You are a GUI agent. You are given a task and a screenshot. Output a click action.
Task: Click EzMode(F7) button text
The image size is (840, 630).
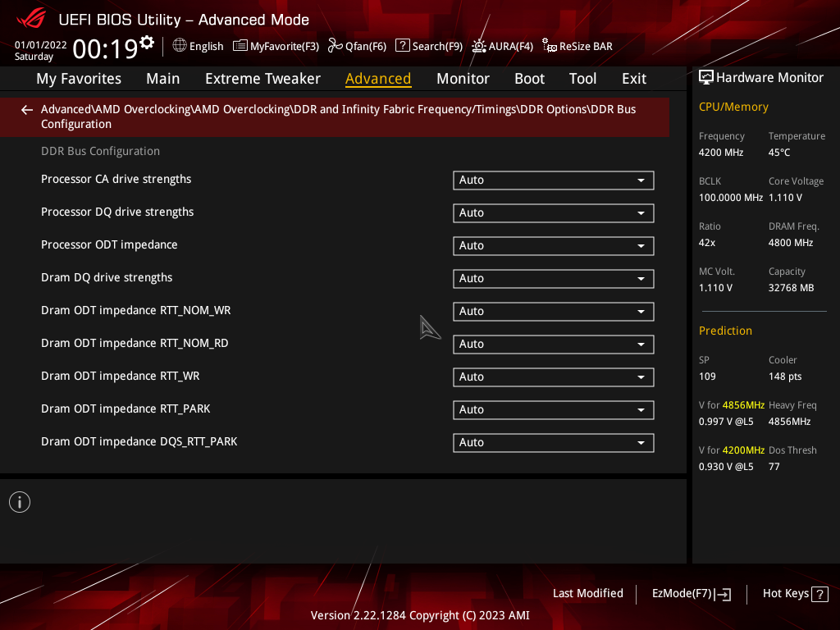682,593
